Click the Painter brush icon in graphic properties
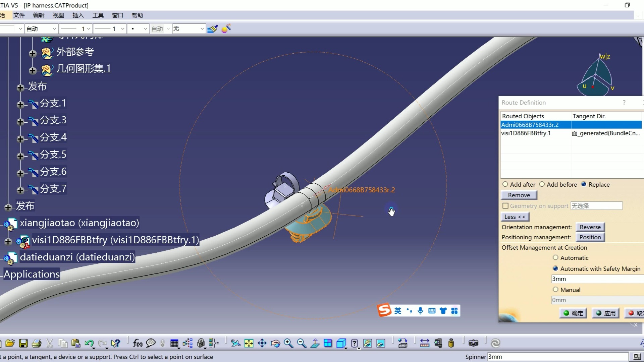The height and width of the screenshot is (362, 644). (212, 29)
